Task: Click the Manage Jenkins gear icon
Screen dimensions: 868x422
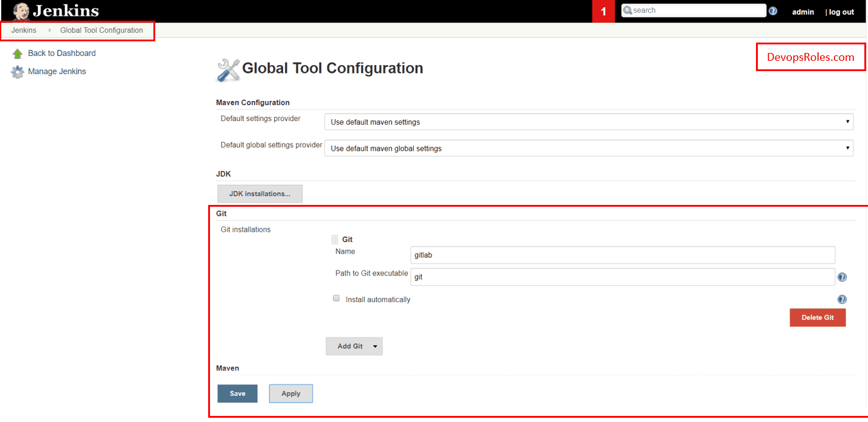Action: [17, 71]
